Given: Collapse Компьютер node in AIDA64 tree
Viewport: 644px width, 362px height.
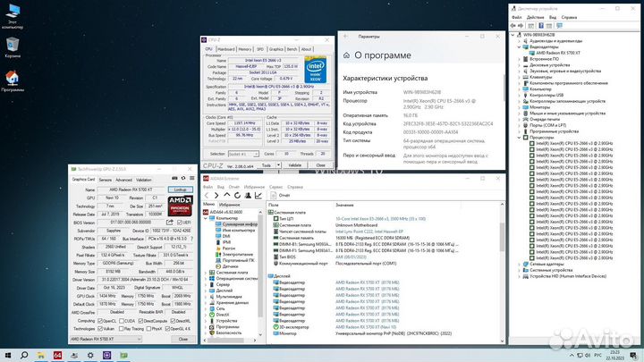Looking at the screenshot, I should click(x=207, y=218).
